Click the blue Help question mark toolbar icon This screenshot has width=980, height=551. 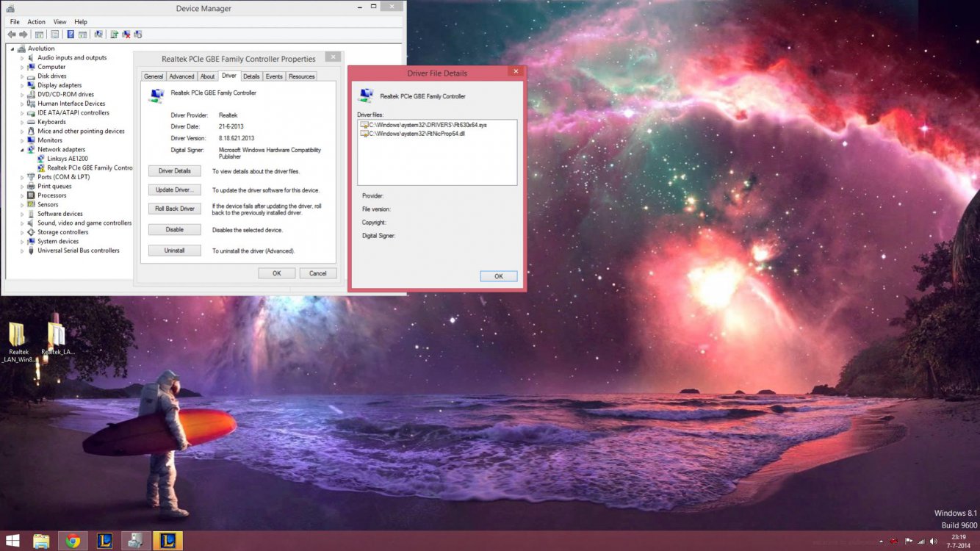[71, 35]
